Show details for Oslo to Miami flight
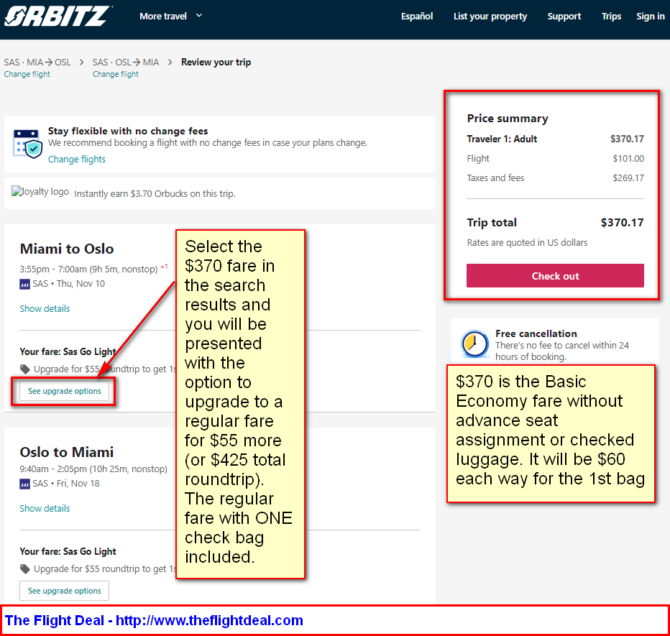670x636 pixels. [x=44, y=508]
